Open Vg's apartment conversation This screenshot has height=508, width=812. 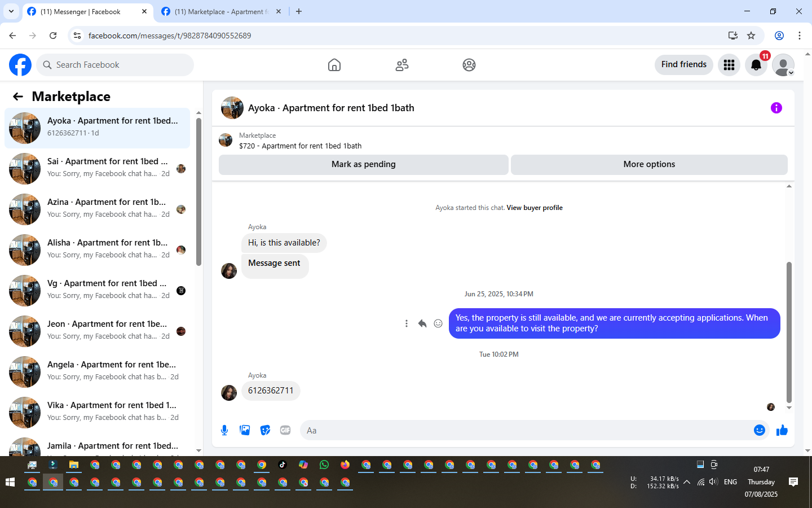click(97, 291)
